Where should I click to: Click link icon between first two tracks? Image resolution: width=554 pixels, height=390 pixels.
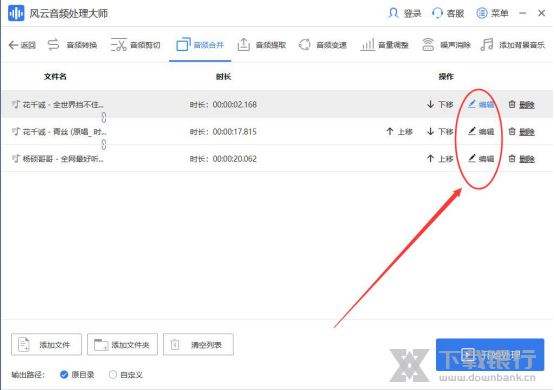pyautogui.click(x=104, y=117)
